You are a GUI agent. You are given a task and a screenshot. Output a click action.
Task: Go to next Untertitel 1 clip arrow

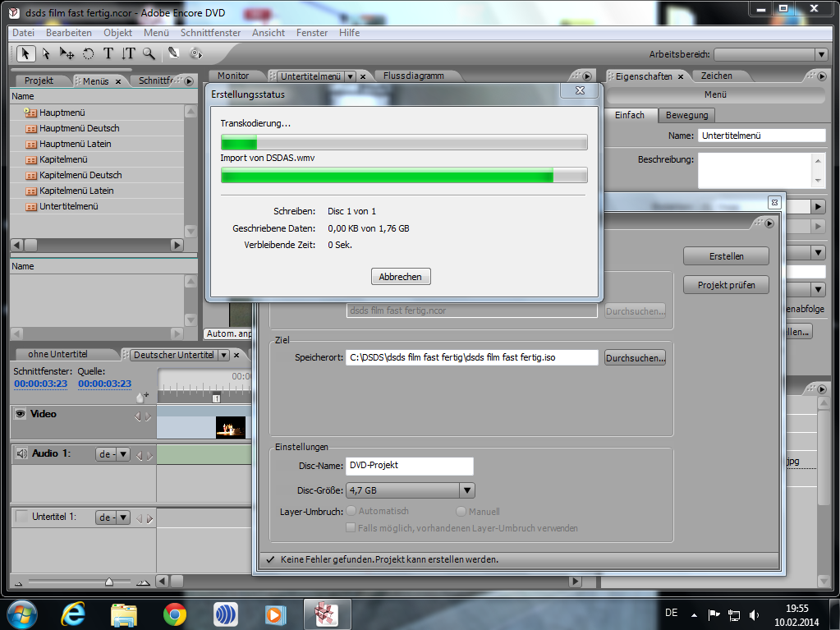149,518
